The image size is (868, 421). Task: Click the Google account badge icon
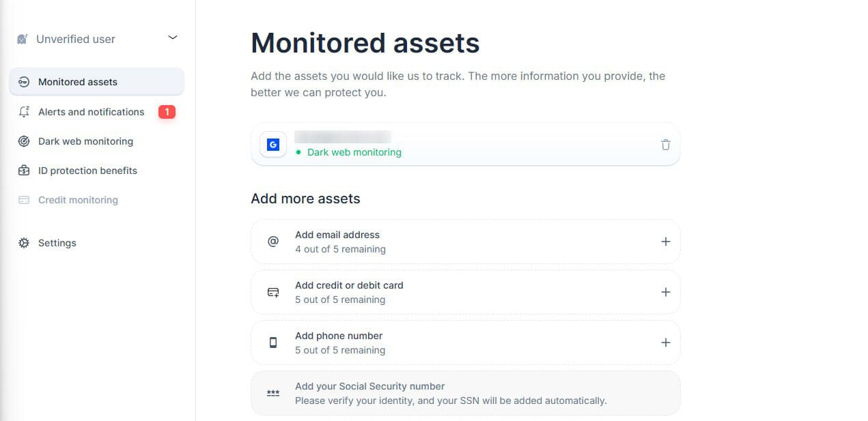pos(272,144)
